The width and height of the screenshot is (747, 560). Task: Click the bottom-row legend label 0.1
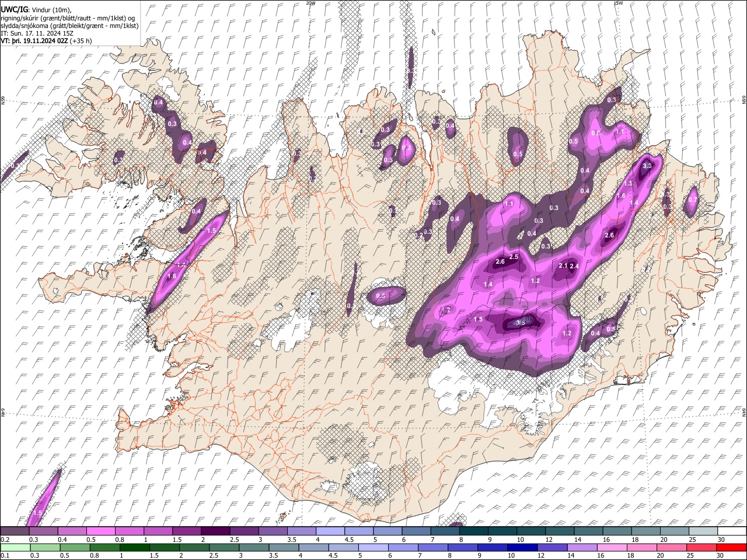coord(4,556)
